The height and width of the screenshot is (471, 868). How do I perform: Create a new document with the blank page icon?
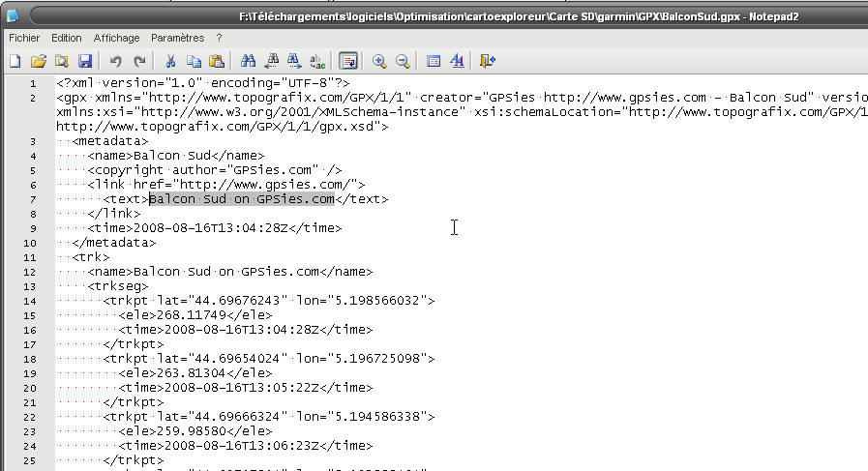15,61
